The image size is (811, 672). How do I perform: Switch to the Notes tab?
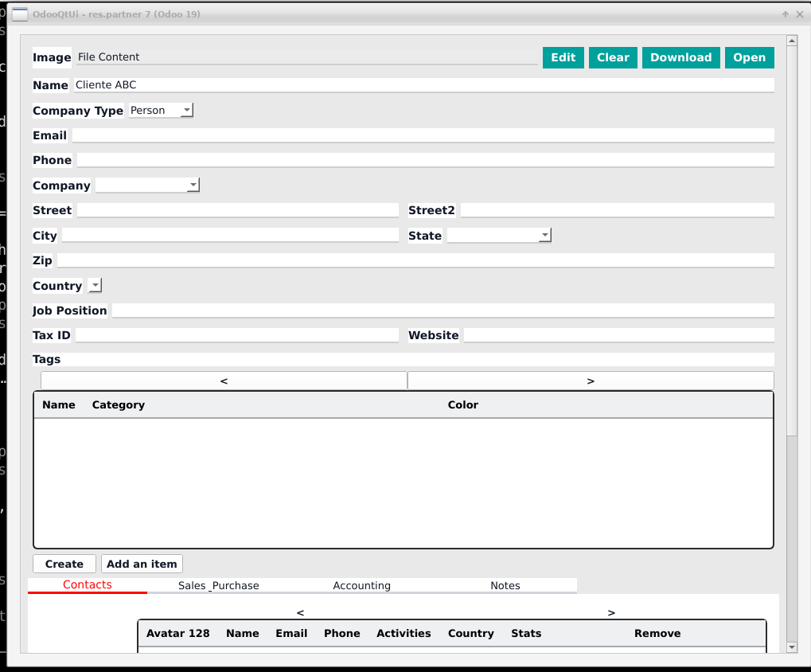[505, 585]
